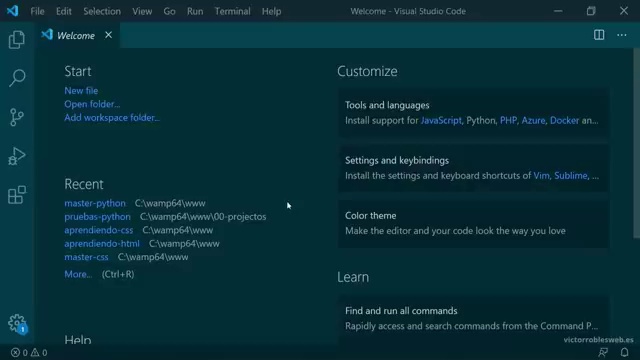Image resolution: width=640 pixels, height=360 pixels.
Task: Open recent project aprendiendo-css
Action: [x=98, y=230]
